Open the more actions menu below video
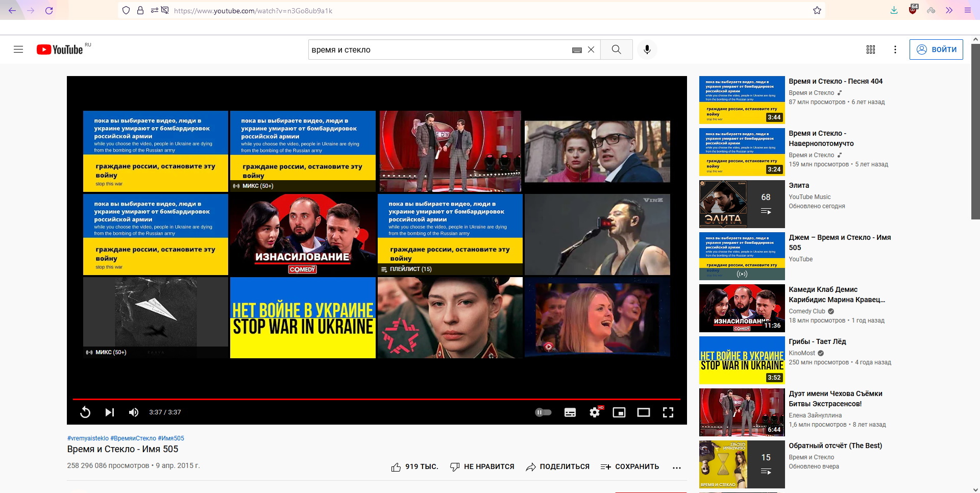Image resolution: width=980 pixels, height=493 pixels. point(677,467)
